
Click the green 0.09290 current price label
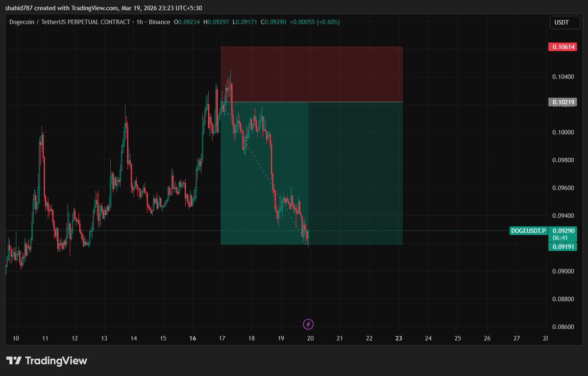[562, 230]
